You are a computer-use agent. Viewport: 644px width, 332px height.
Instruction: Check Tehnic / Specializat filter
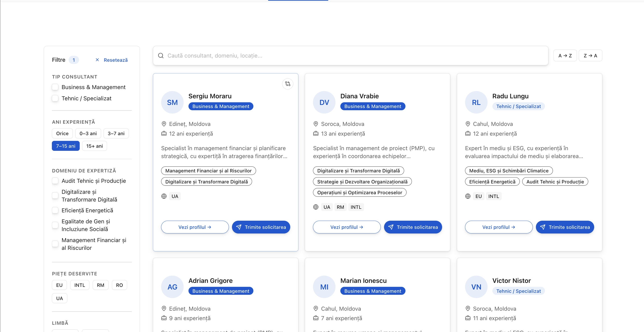tap(55, 98)
